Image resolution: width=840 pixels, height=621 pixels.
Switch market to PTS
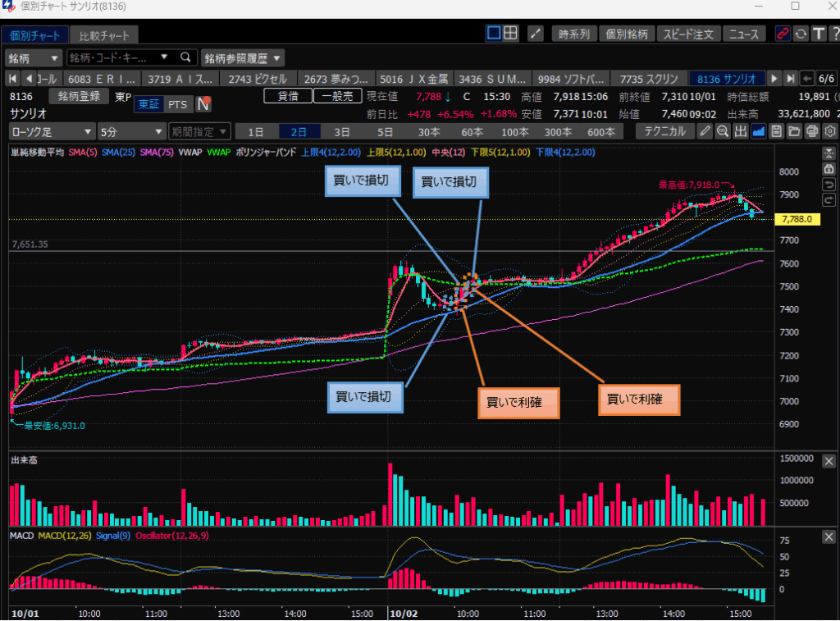pyautogui.click(x=177, y=104)
